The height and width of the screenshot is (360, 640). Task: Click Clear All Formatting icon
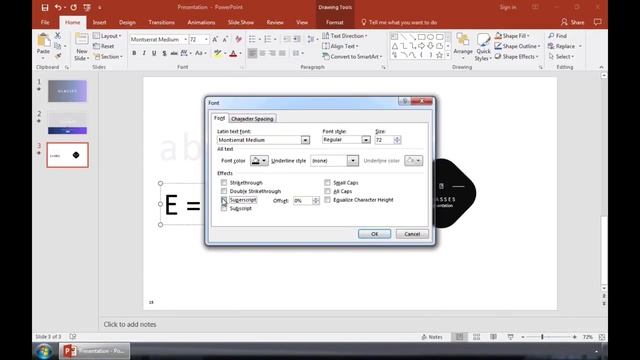(x=238, y=39)
